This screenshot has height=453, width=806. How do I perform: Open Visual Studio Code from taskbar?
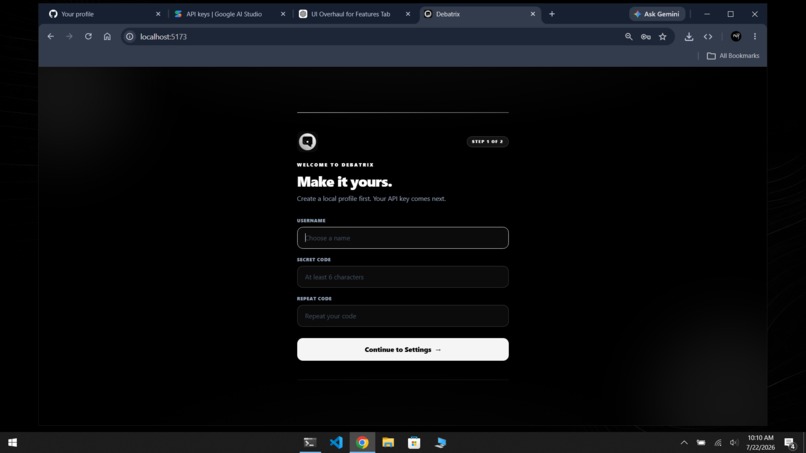click(336, 443)
